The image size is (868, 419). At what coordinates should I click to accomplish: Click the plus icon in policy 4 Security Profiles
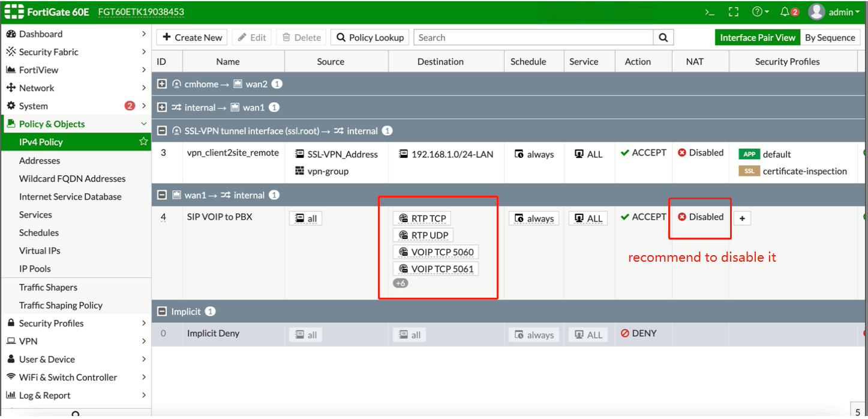tap(742, 219)
